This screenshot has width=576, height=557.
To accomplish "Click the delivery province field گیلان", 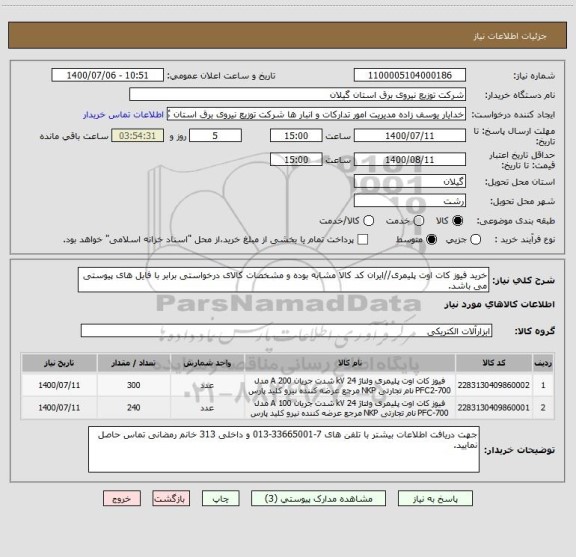I will point(410,182).
